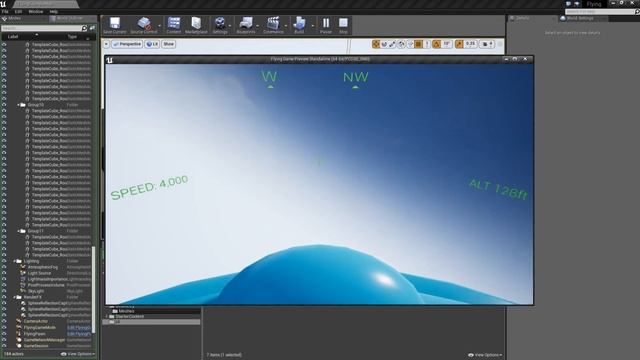Open the grid snap size dropdown
The height and width of the screenshot is (360, 640).
[x=427, y=44]
